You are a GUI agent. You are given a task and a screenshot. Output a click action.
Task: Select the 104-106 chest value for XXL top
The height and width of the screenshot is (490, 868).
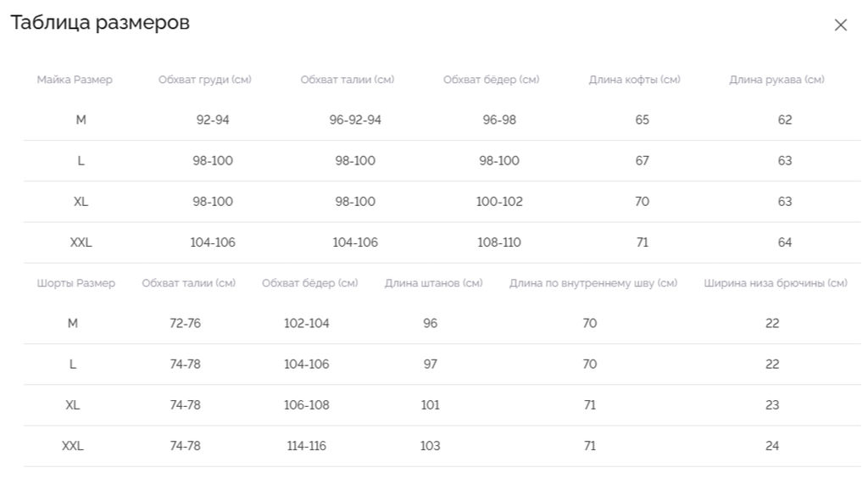click(x=213, y=242)
